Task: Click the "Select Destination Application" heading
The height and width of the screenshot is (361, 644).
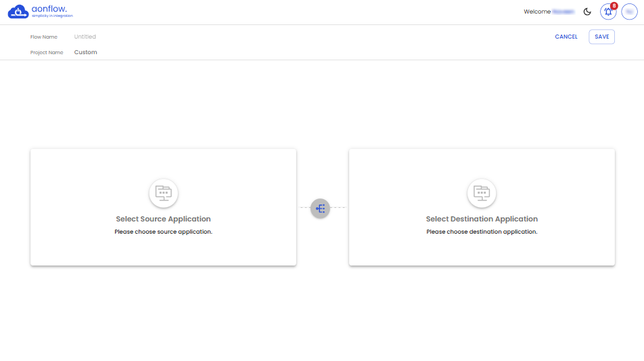Action: tap(482, 219)
